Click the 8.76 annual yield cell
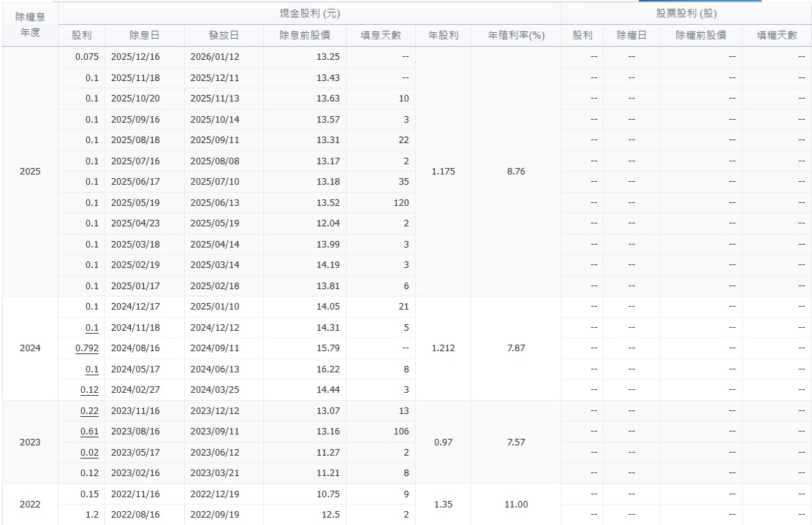812x525 pixels. pyautogui.click(x=516, y=172)
